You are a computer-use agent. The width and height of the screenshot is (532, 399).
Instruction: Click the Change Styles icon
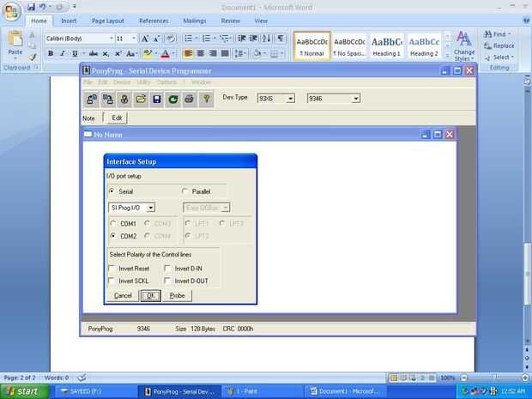click(464, 45)
